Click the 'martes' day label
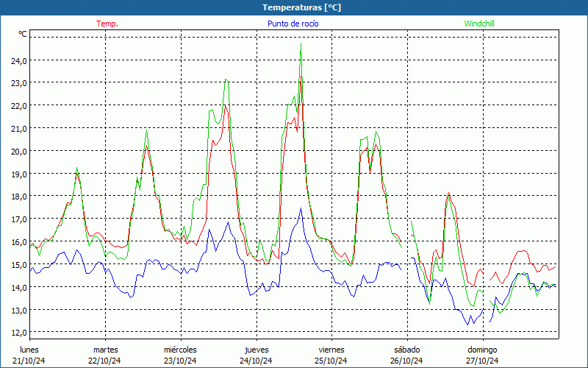The height and width of the screenshot is (368, 588). pyautogui.click(x=106, y=350)
